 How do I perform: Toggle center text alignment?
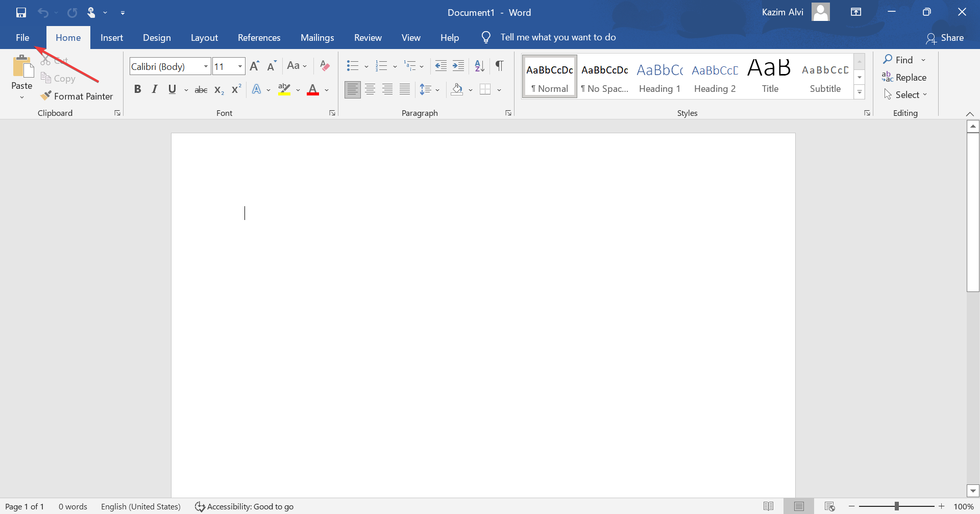370,89
